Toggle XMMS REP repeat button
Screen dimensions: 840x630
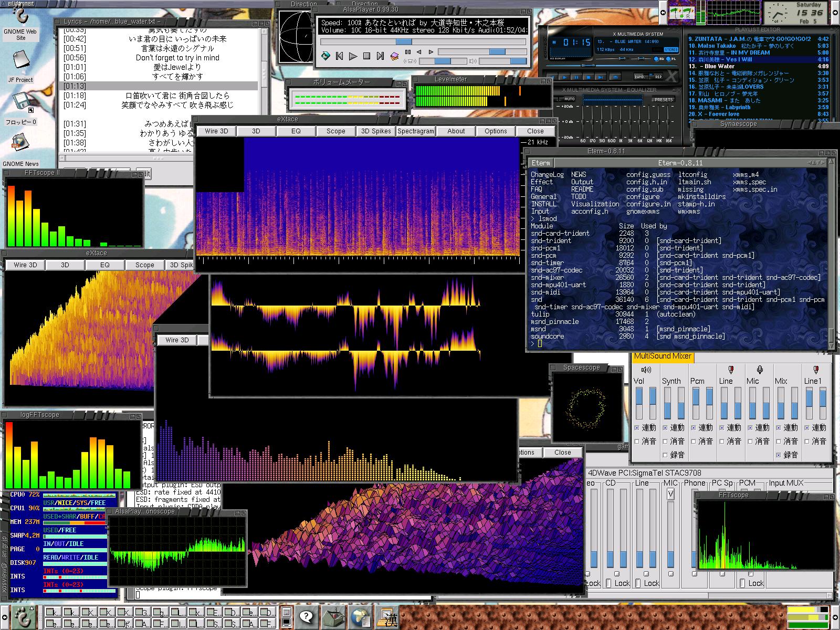656,77
